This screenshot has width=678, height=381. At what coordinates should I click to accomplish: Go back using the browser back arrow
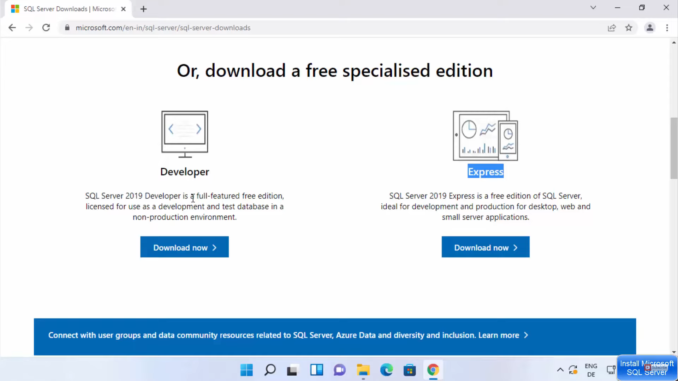pyautogui.click(x=12, y=28)
